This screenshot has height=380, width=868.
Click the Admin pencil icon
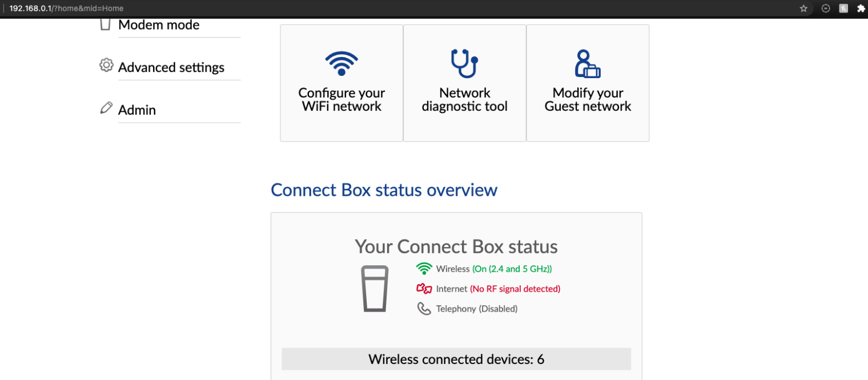106,108
